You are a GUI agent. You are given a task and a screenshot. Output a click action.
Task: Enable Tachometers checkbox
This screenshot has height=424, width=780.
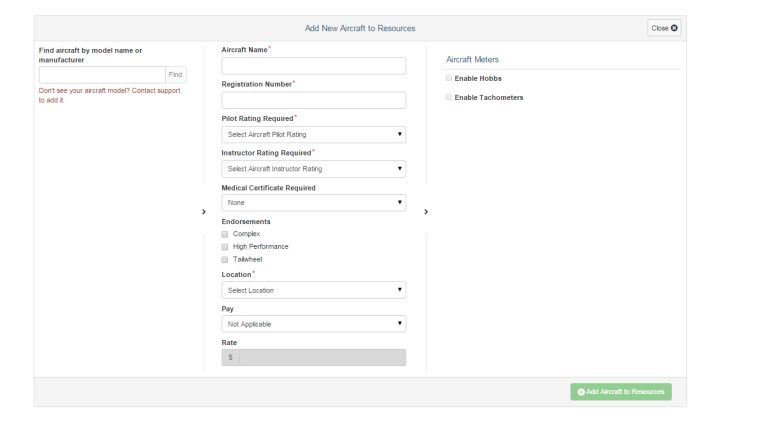449,97
